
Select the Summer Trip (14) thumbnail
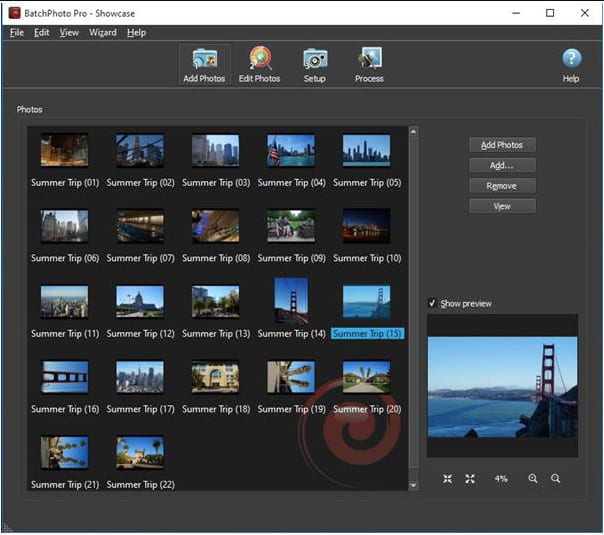coord(291,300)
